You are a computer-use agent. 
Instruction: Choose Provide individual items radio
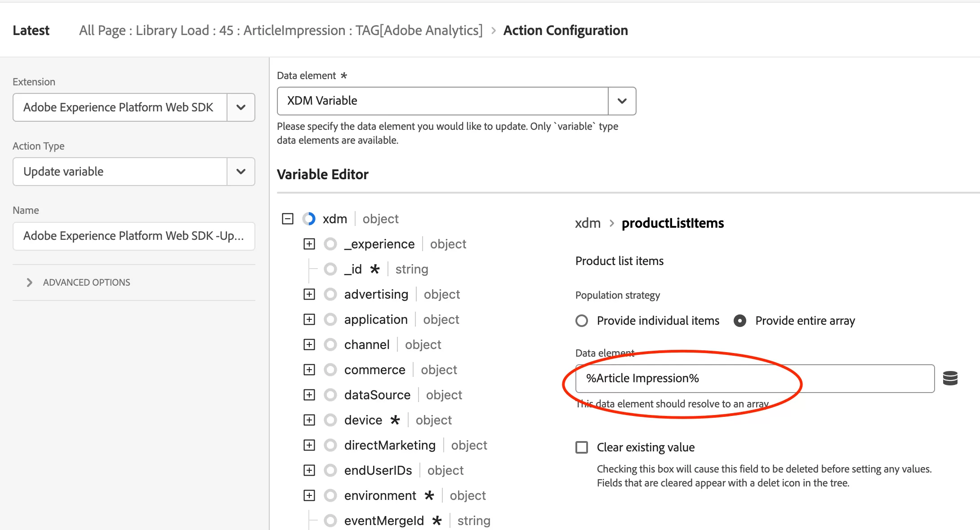tap(582, 321)
